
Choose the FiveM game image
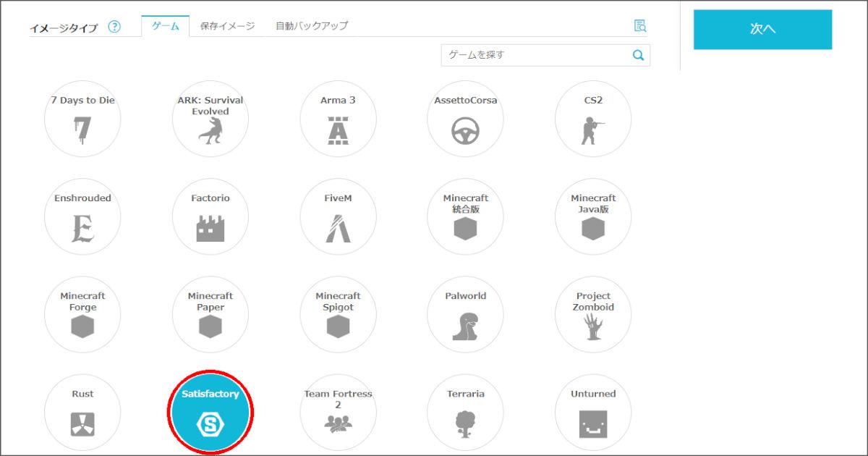pos(338,216)
